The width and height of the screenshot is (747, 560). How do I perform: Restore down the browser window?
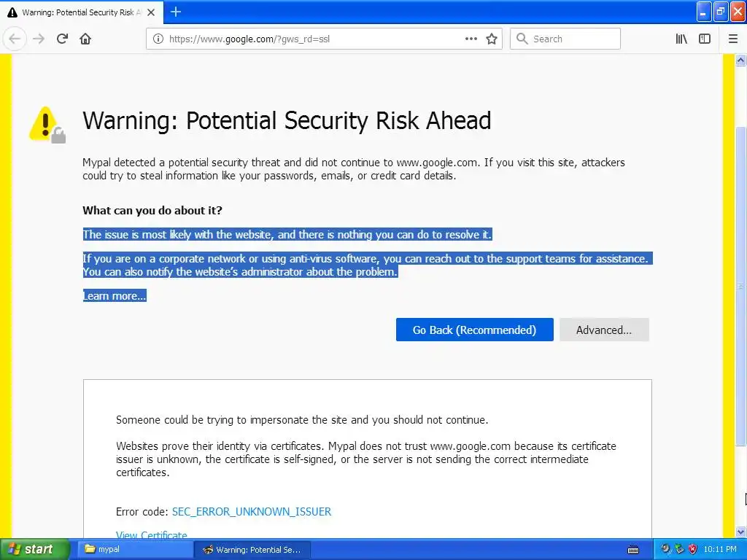(x=721, y=12)
